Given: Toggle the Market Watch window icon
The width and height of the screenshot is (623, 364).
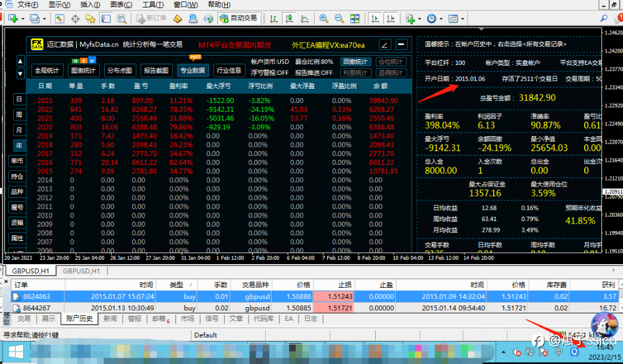Looking at the screenshot, I should 59,18.
